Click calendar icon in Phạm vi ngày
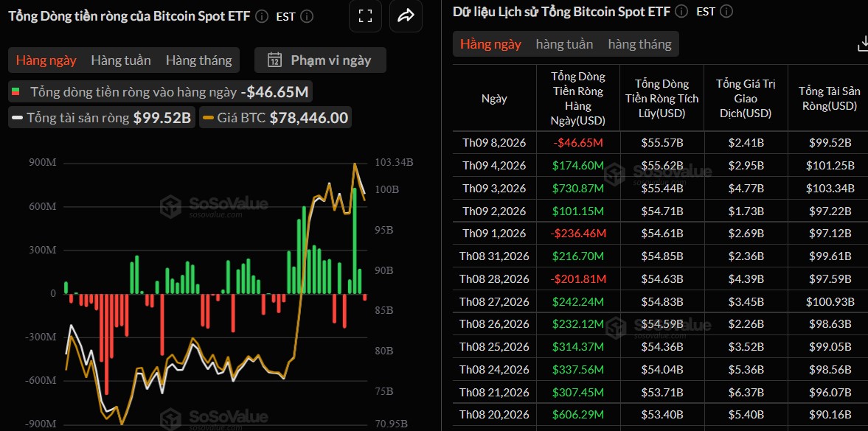 tap(274, 60)
